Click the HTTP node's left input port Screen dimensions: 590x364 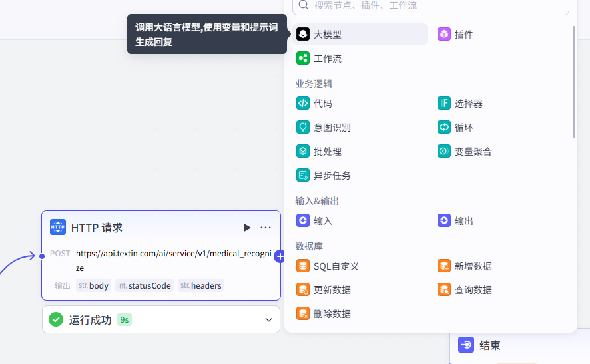(42, 256)
